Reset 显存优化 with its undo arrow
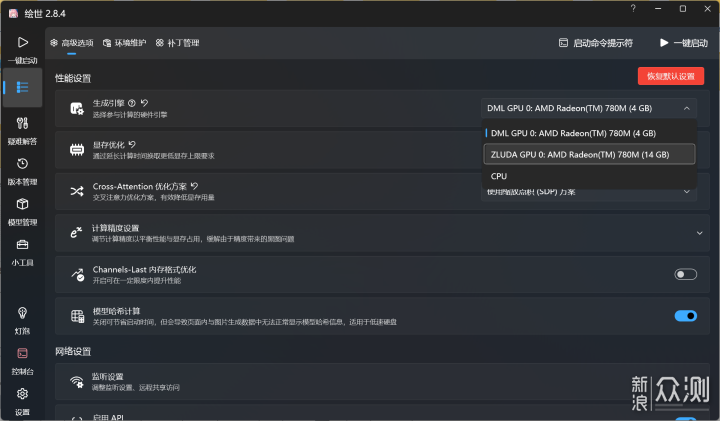 132,145
